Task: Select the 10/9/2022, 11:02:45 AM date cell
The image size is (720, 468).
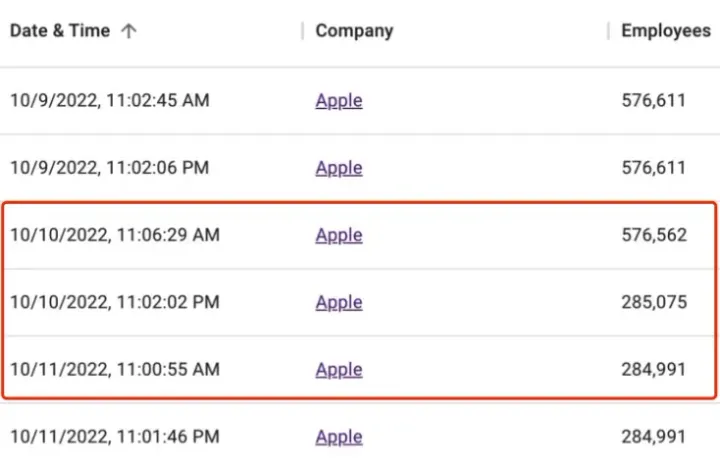Action: pos(109,101)
